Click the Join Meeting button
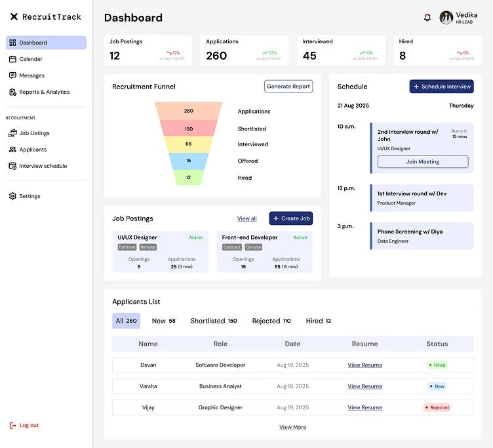 coord(423,162)
